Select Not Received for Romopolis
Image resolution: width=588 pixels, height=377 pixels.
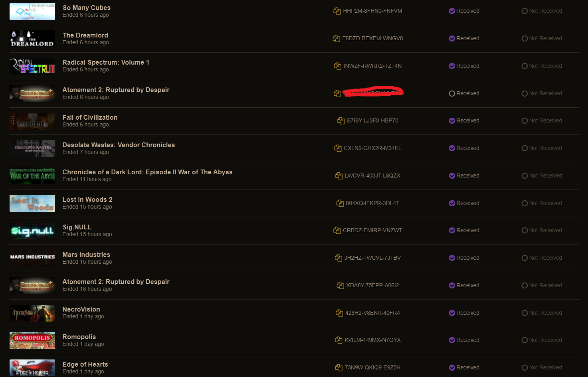pos(542,340)
